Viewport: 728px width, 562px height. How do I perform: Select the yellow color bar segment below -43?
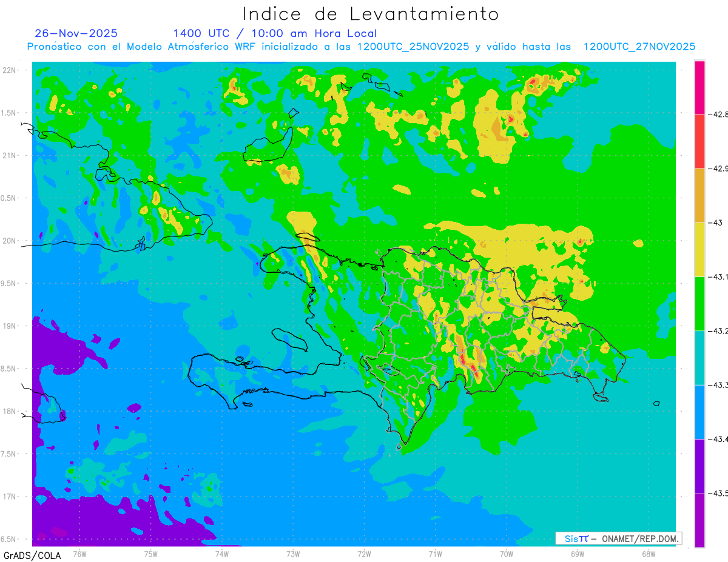click(x=700, y=249)
